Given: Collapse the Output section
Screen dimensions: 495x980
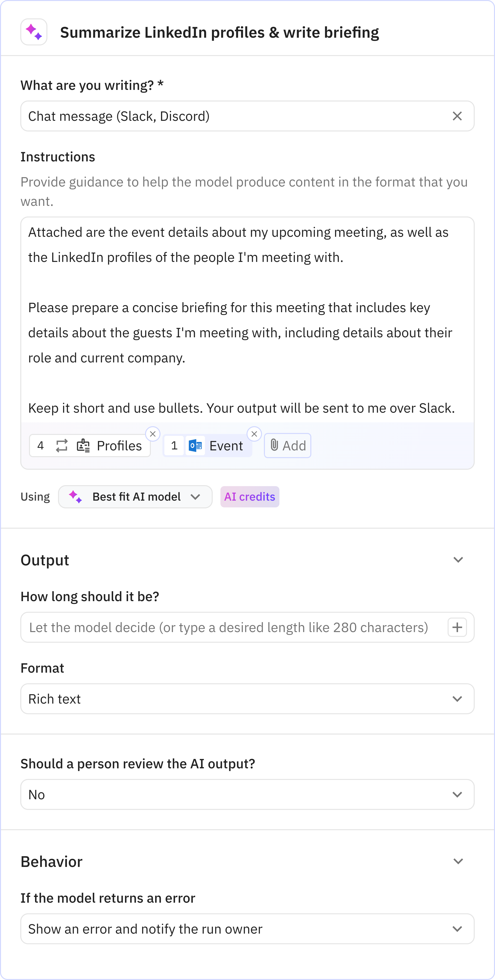Looking at the screenshot, I should [x=459, y=559].
